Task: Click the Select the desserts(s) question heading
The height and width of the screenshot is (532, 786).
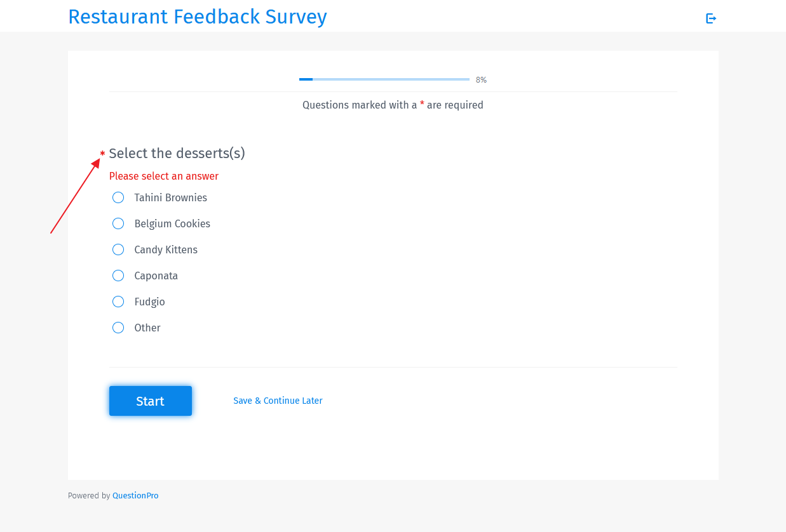Action: 177,153
